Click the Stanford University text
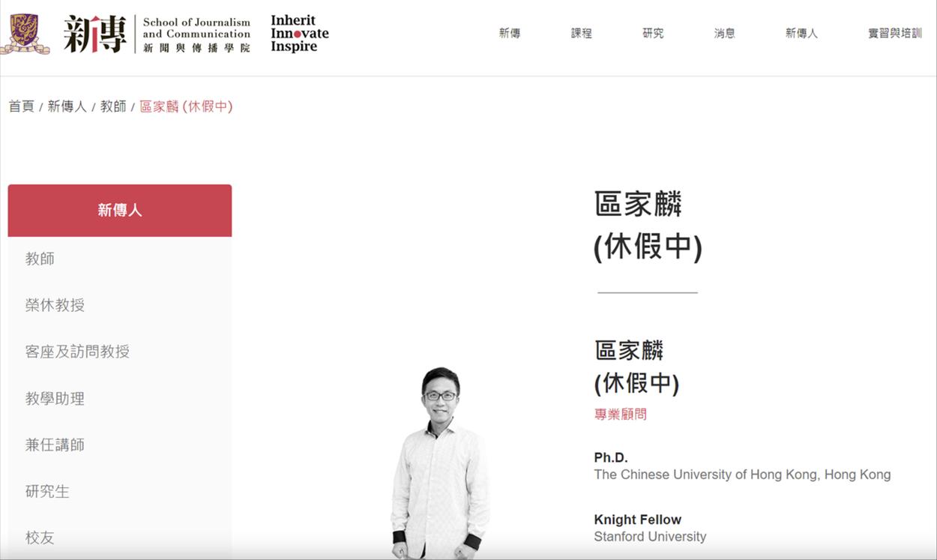 (650, 537)
